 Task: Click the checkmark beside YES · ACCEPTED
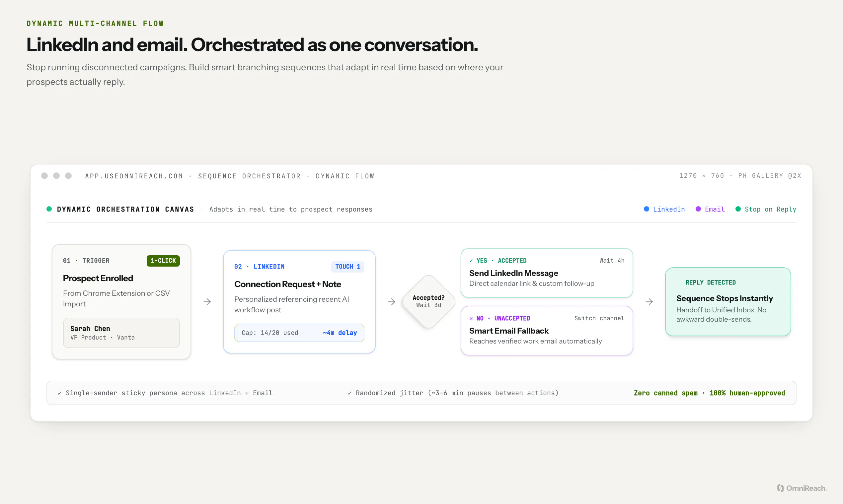471,261
